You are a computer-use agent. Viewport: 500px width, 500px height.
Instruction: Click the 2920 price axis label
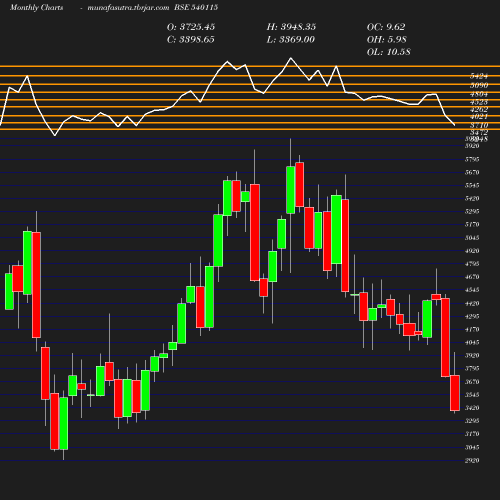[472, 461]
